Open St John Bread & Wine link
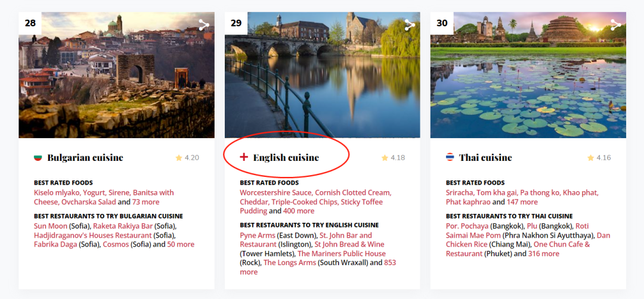This screenshot has height=299, width=644. (x=349, y=245)
